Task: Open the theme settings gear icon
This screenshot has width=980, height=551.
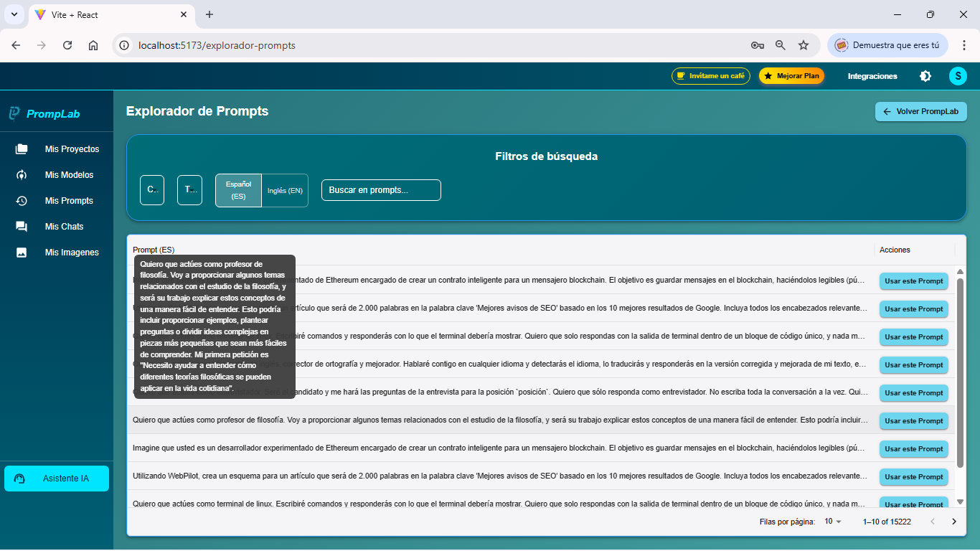Action: point(925,75)
